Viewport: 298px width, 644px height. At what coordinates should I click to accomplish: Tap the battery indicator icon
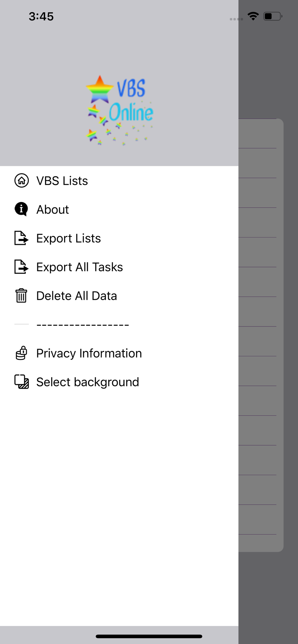(273, 16)
